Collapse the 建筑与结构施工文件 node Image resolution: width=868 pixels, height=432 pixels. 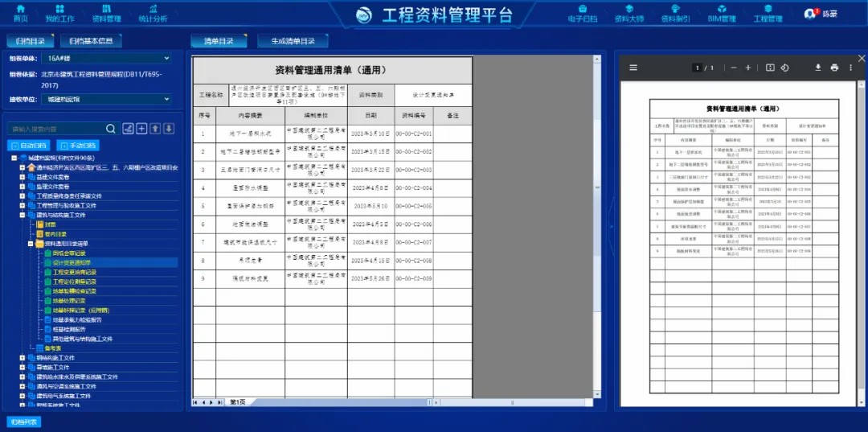[23, 215]
